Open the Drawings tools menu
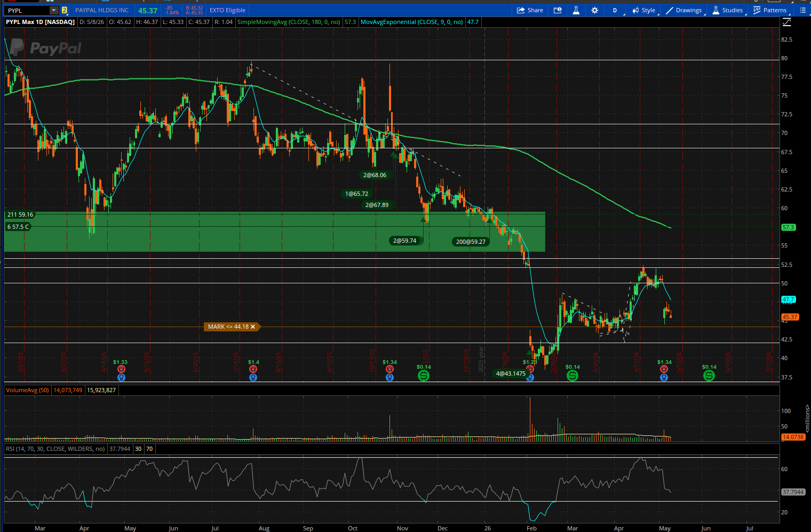This screenshot has width=811, height=532. pyautogui.click(x=684, y=10)
